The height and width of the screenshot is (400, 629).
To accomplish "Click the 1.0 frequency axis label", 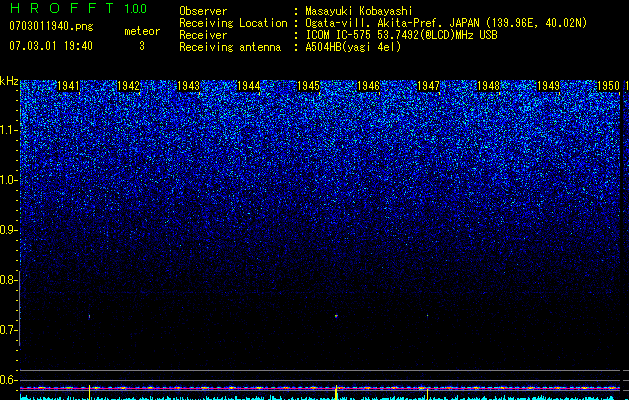I will click(8, 180).
